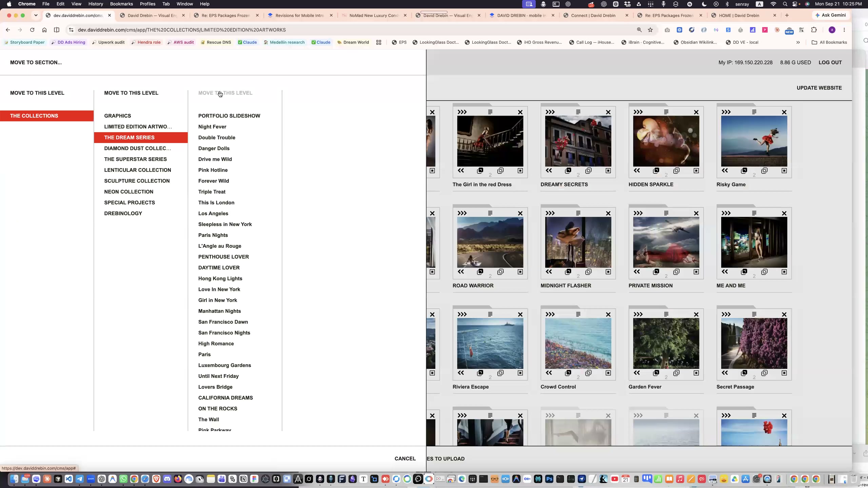This screenshot has width=868, height=488.
Task: Open text lines icon on Garden Fever card
Action: [x=666, y=314]
